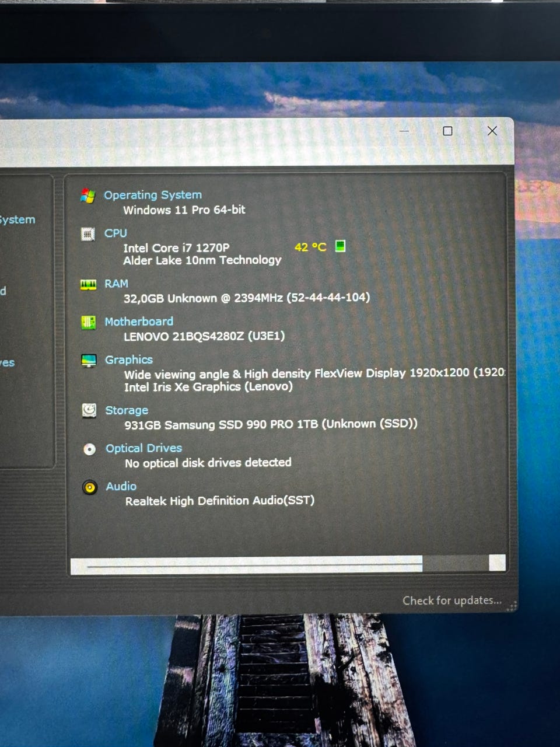Click the Storage hard drive icon

pyautogui.click(x=89, y=411)
